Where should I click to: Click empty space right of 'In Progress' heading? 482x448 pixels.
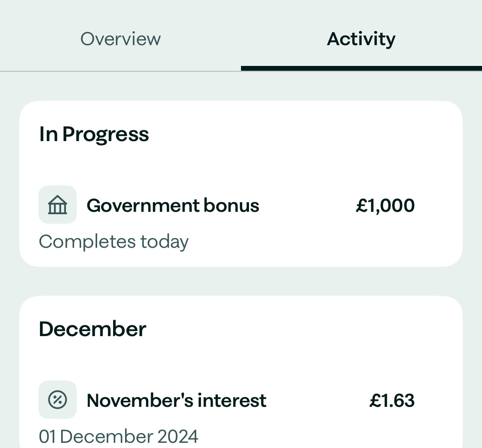(304, 134)
